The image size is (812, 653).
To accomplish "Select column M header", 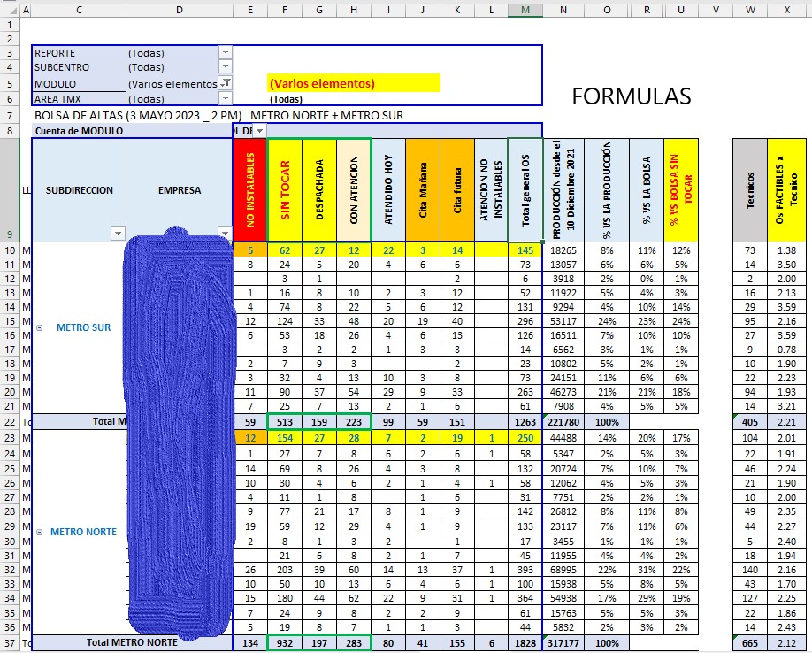I will click(525, 10).
